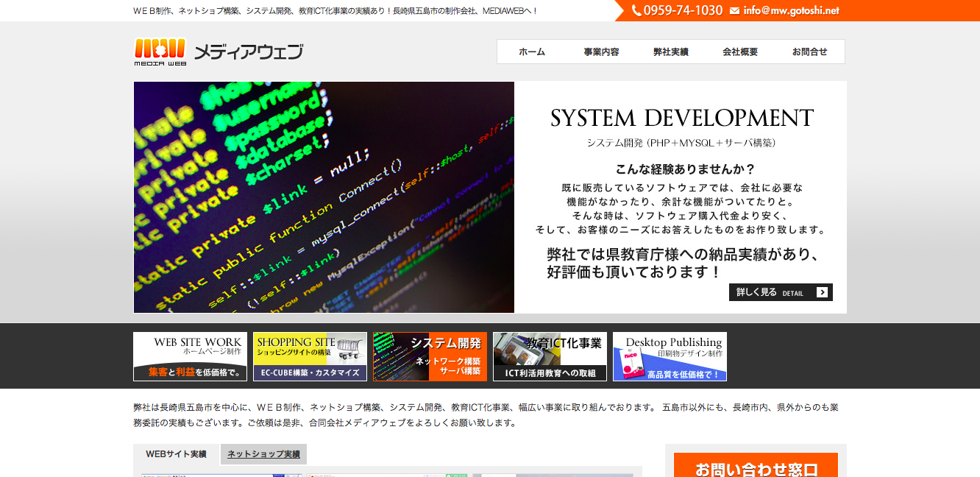Screen dimensions: 980x477
Task: Select the WEBサイト実績 tab
Action: click(x=176, y=454)
